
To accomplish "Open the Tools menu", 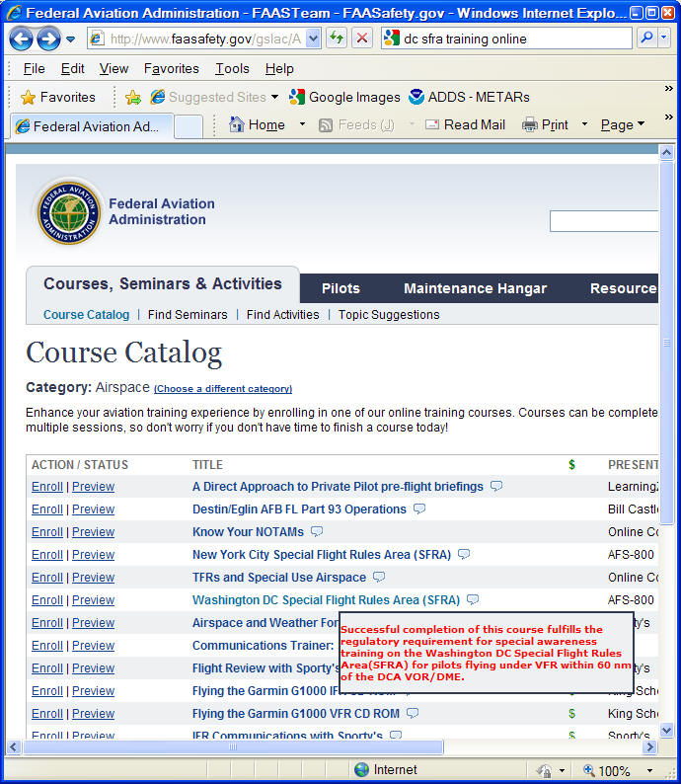I will click(x=232, y=68).
